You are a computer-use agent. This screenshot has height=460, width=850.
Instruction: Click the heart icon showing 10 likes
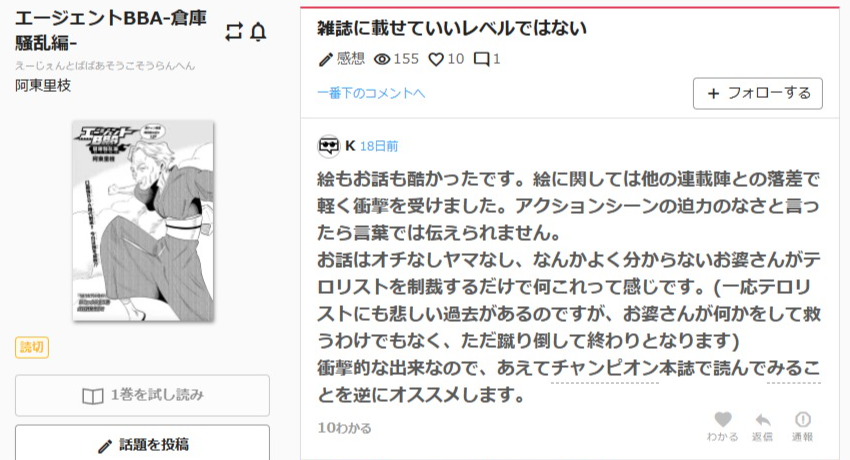click(436, 59)
